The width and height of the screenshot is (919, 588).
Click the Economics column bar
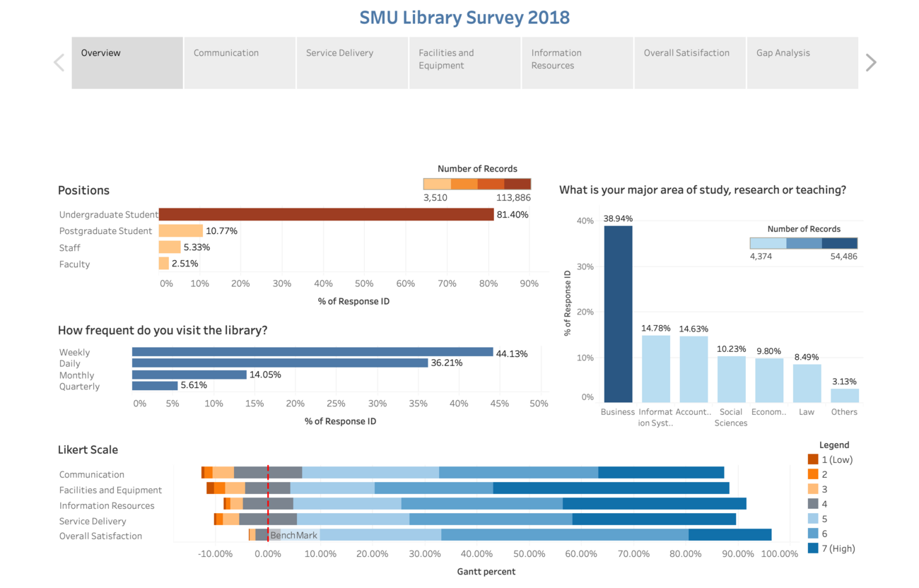769,380
